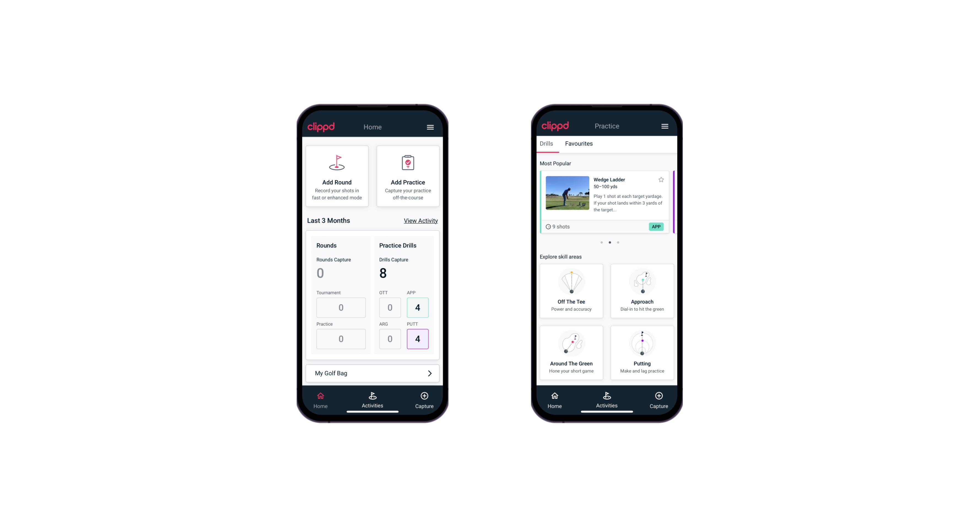Tap the Wedge Ladder favourite star icon
Screen dimensions: 980x527
point(661,180)
